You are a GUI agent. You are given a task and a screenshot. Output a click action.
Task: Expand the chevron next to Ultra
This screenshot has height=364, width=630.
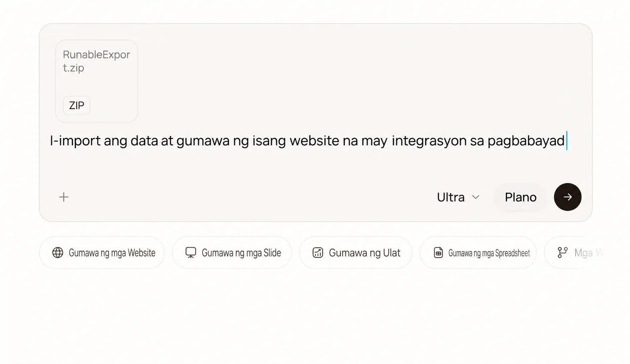(x=476, y=197)
